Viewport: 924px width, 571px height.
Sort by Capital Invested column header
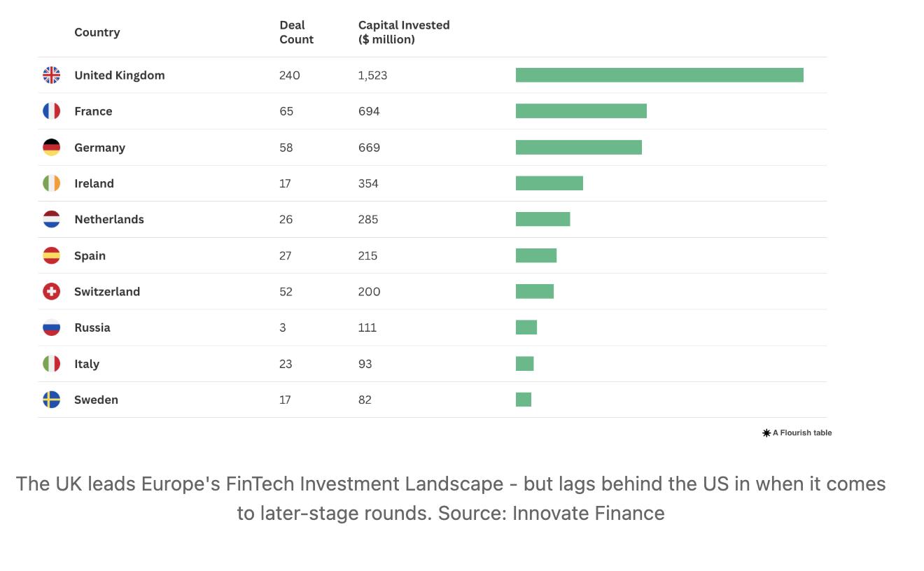coord(404,32)
